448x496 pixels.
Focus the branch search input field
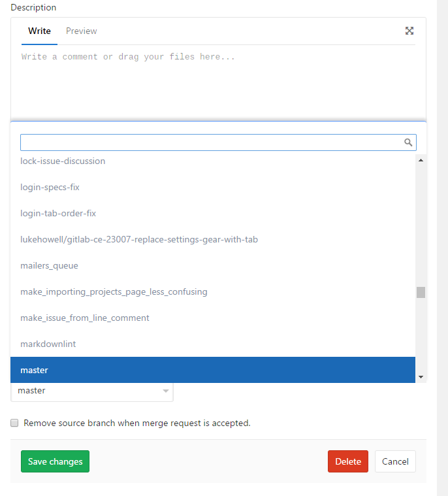click(x=209, y=142)
